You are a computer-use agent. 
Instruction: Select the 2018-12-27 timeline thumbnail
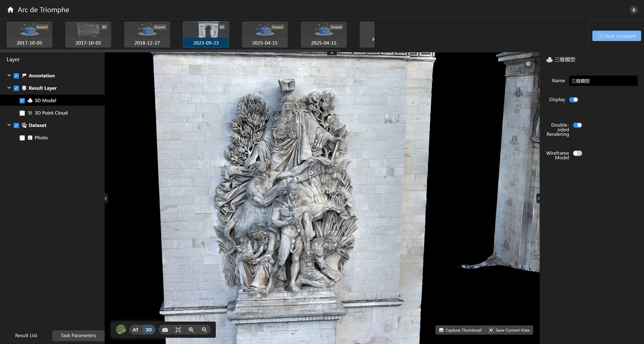coord(147,35)
